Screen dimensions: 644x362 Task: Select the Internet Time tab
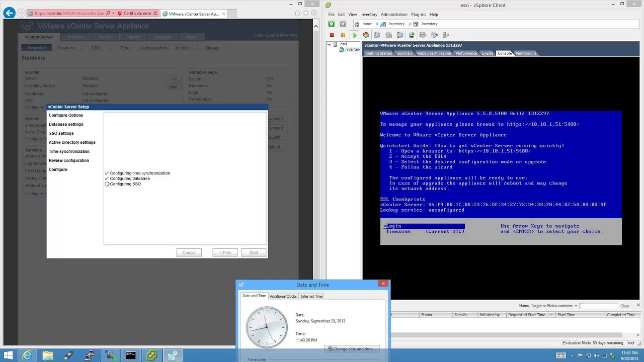pyautogui.click(x=311, y=296)
